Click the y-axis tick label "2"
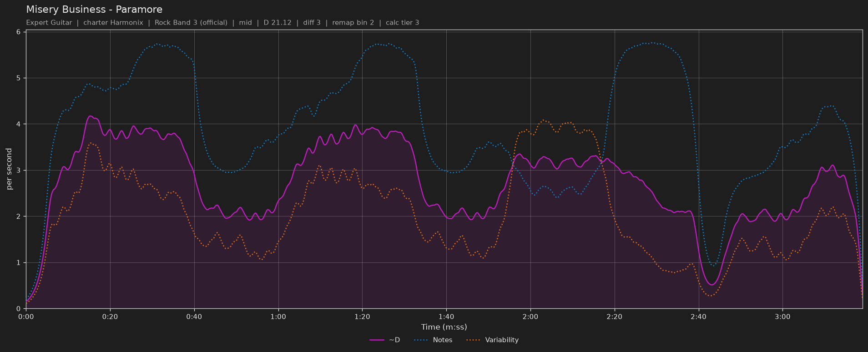The image size is (868, 352). point(19,216)
